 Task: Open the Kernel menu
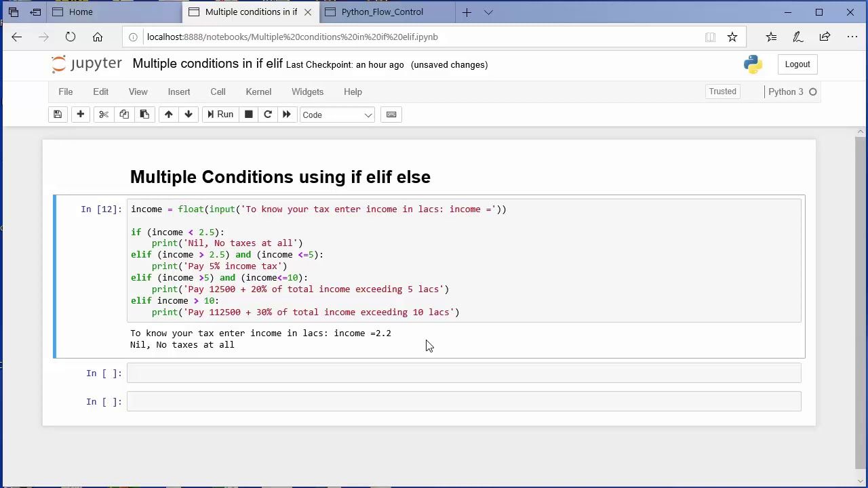pyautogui.click(x=258, y=91)
